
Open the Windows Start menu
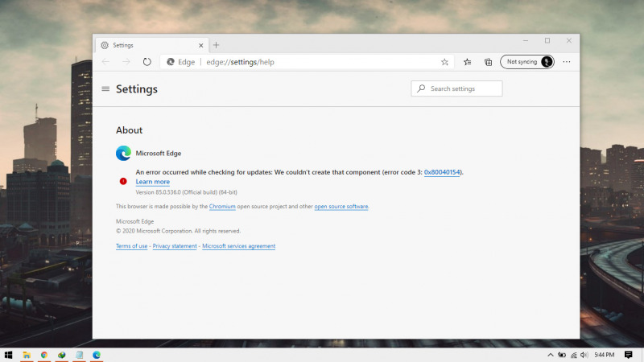8,355
